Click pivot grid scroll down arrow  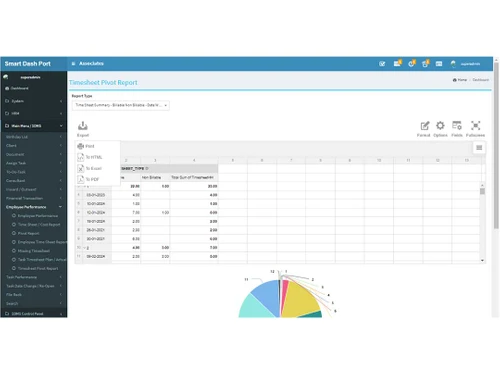pos(482,261)
